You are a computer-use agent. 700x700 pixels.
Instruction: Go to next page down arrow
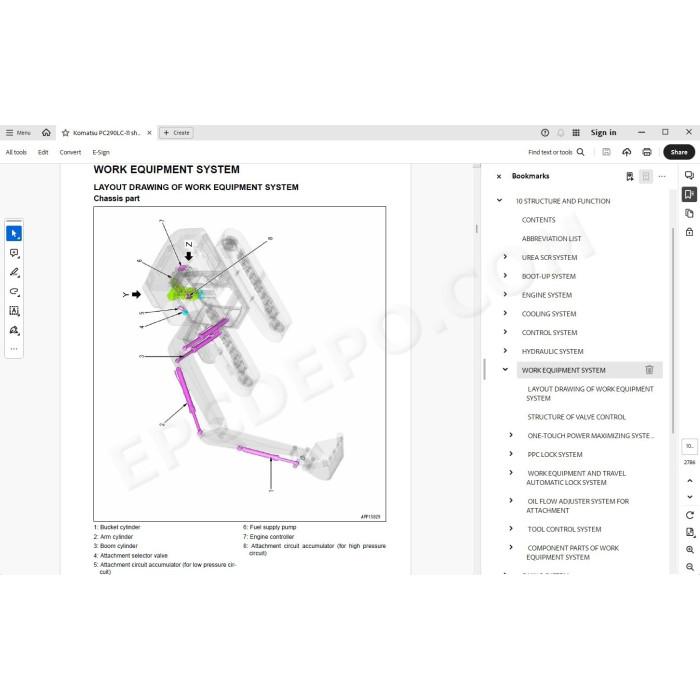[x=689, y=497]
